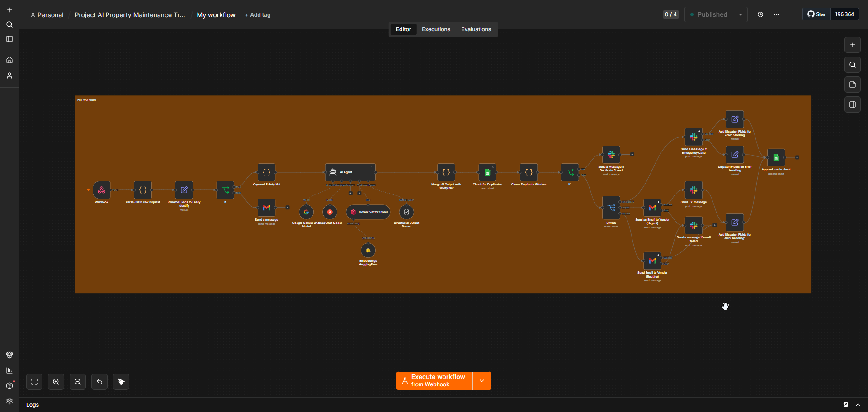This screenshot has width=868, height=412.
Task: Select Rename Fields to Easily Identify node
Action: [184, 190]
